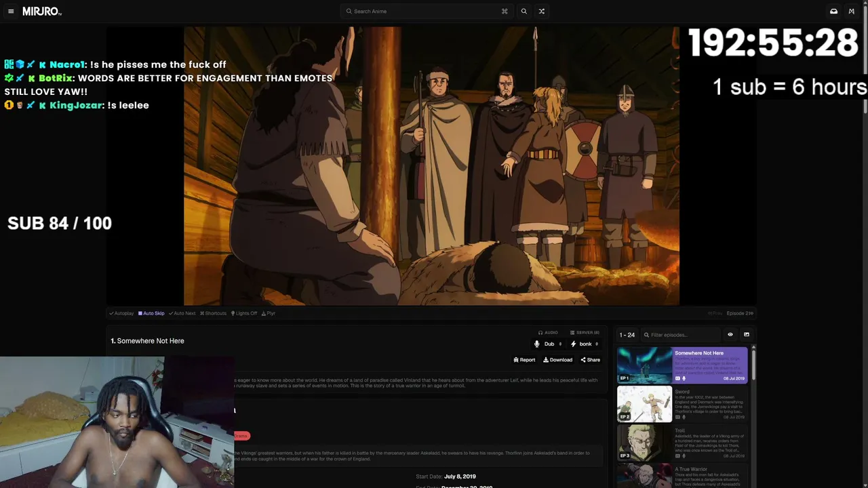Go to the Miruro home logo

point(42,12)
